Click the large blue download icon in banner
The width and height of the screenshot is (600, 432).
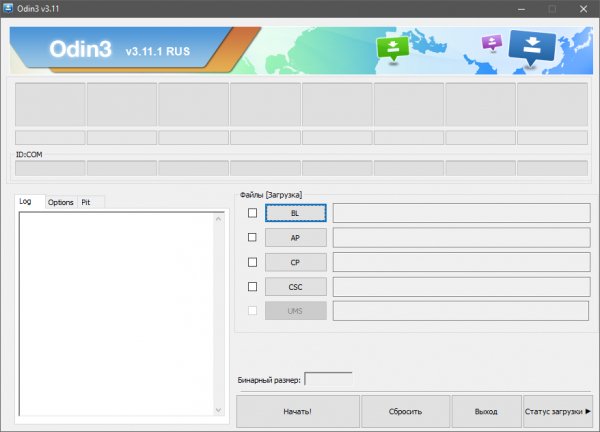(x=532, y=48)
